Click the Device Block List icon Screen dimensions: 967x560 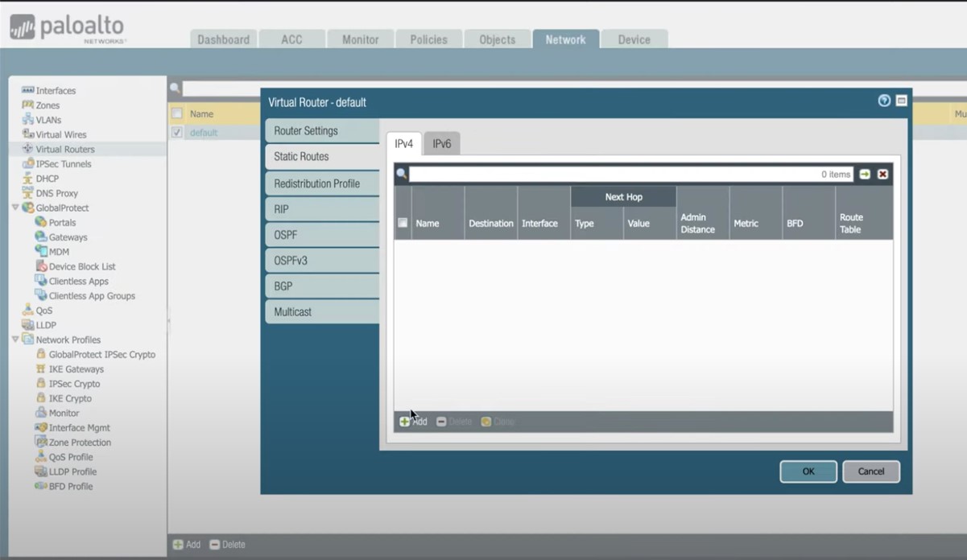pos(41,266)
